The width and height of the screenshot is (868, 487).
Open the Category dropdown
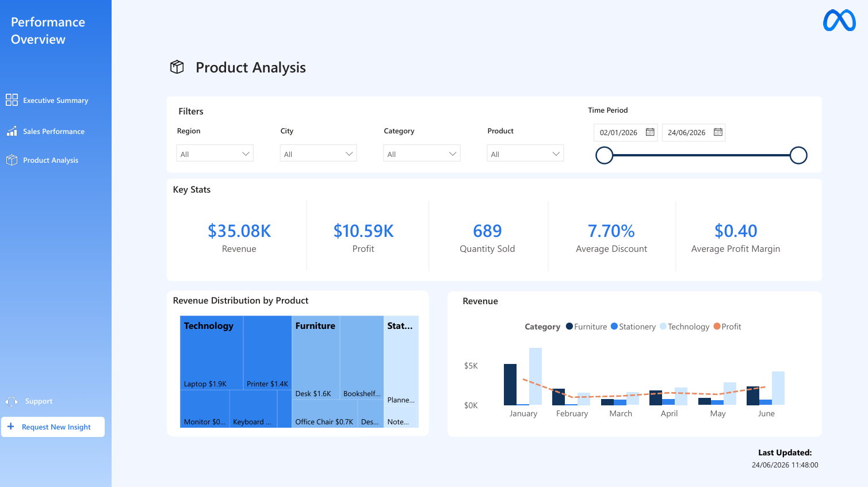pos(422,154)
